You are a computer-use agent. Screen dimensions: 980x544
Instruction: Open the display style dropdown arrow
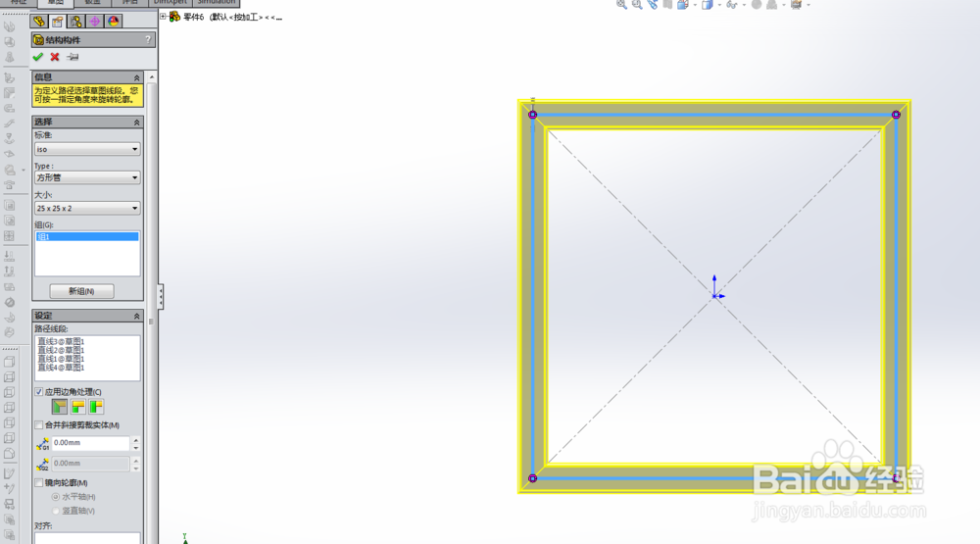point(719,5)
